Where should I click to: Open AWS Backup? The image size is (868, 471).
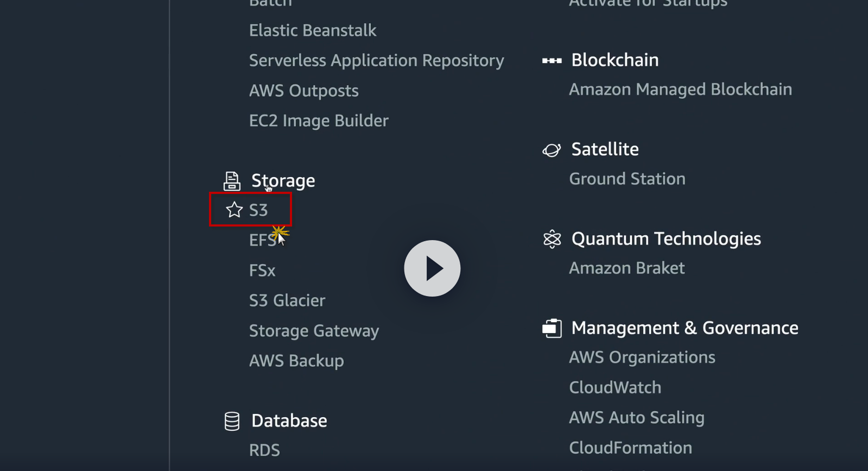(x=296, y=361)
